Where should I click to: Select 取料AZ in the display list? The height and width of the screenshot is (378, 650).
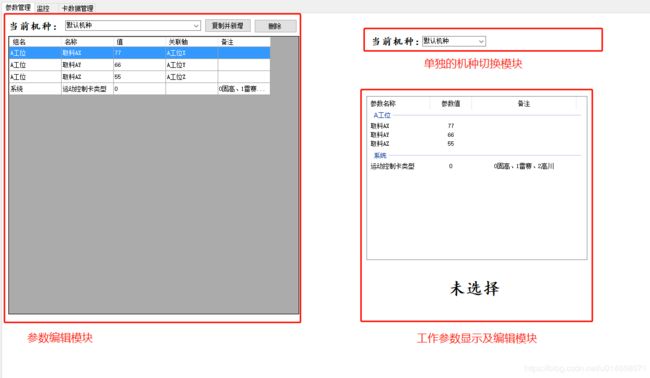coord(380,144)
